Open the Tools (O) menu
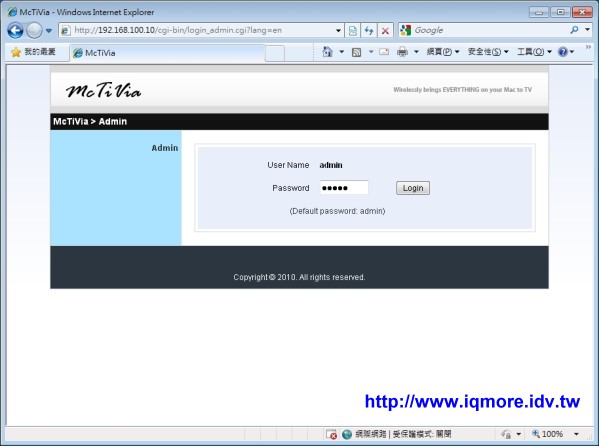The image size is (599, 446). (534, 52)
